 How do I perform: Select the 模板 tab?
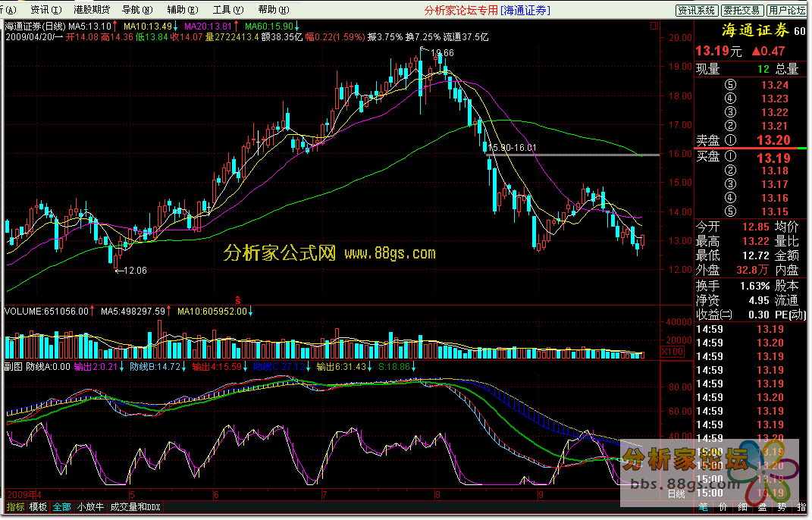click(38, 508)
